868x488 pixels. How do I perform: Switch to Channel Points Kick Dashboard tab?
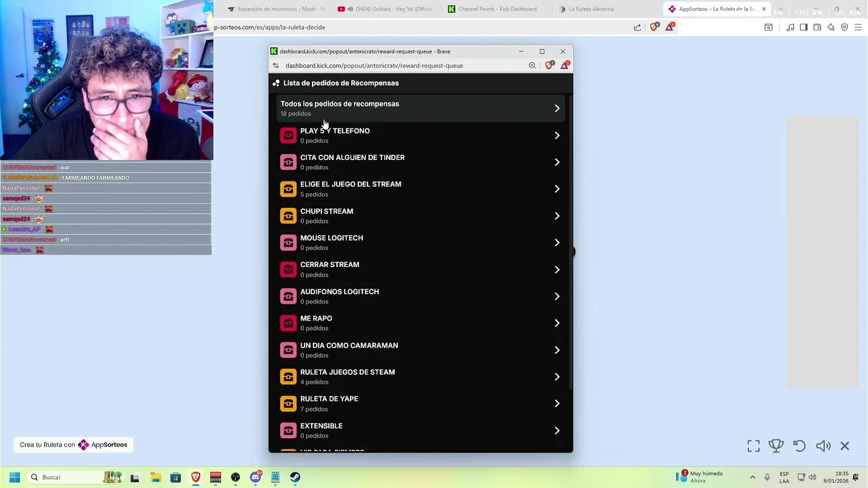point(495,9)
